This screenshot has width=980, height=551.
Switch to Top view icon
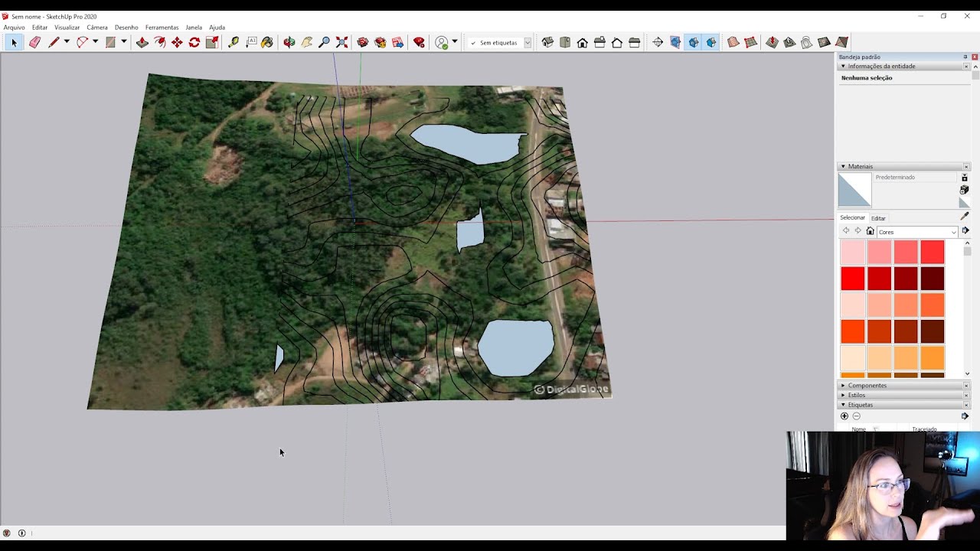[x=565, y=43]
